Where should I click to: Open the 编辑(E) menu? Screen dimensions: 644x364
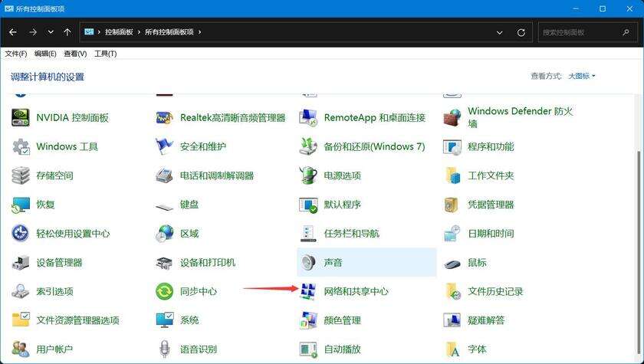point(45,54)
